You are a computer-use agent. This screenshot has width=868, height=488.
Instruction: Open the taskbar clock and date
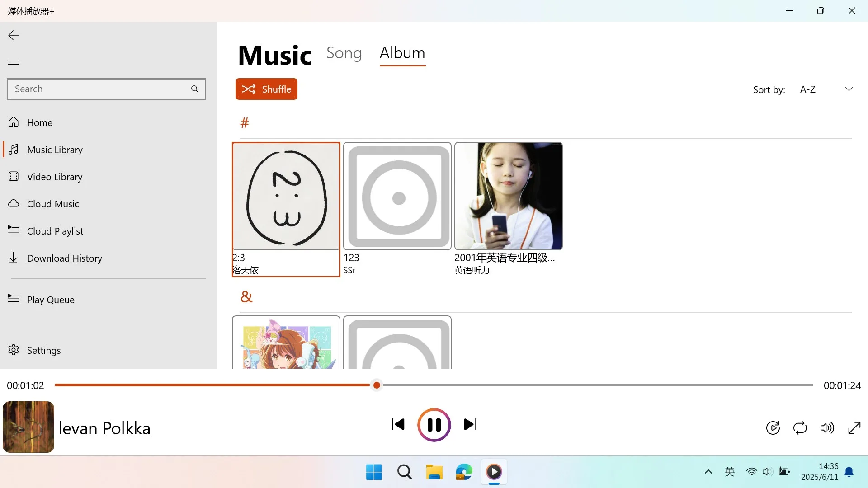[820, 472]
